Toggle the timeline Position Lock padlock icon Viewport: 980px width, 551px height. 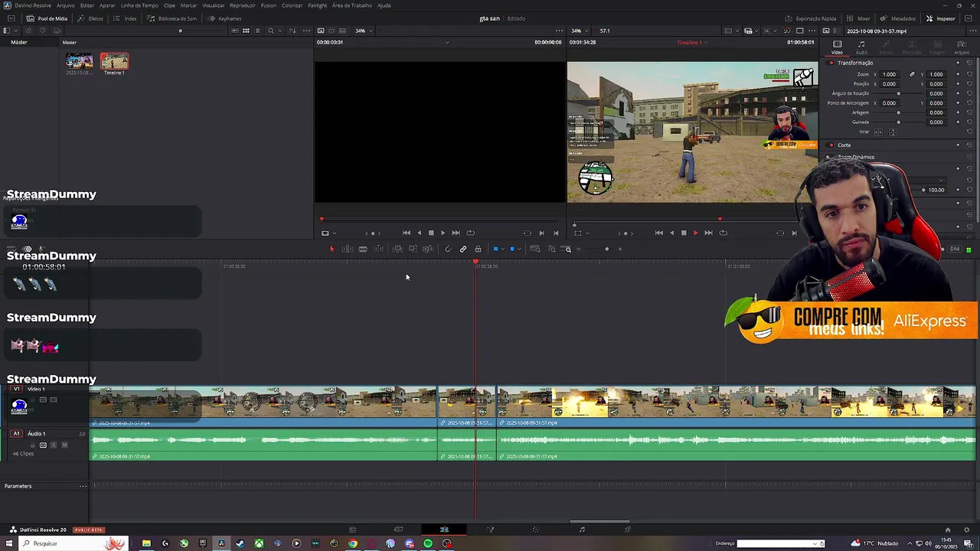click(x=478, y=249)
